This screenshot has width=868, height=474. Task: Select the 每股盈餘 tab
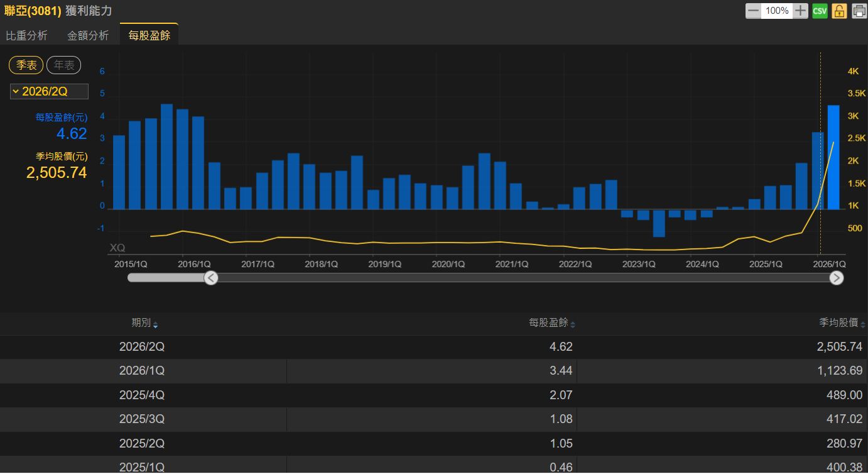click(x=149, y=35)
